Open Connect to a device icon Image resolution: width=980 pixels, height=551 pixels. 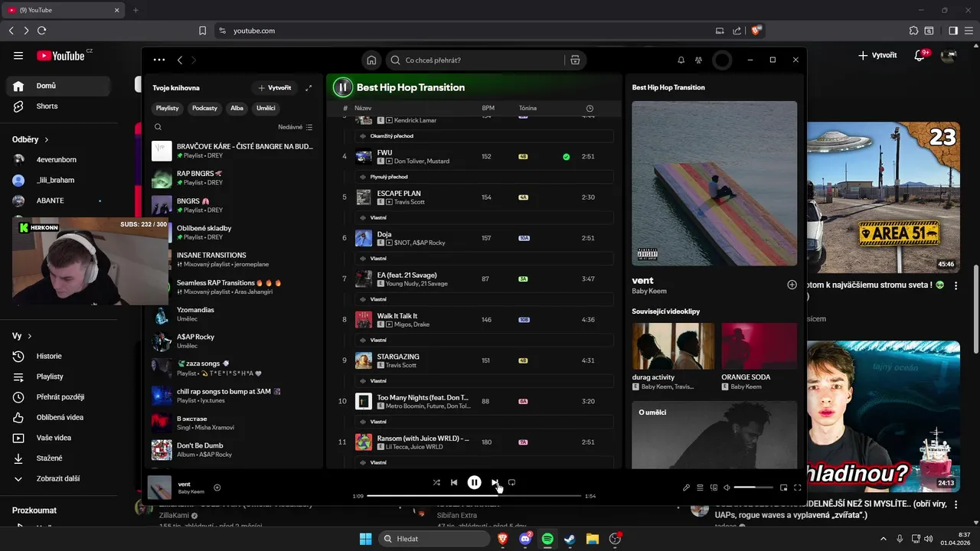(714, 487)
